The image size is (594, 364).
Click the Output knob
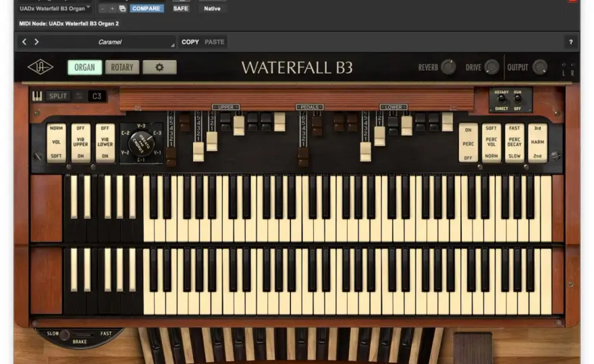pyautogui.click(x=540, y=67)
